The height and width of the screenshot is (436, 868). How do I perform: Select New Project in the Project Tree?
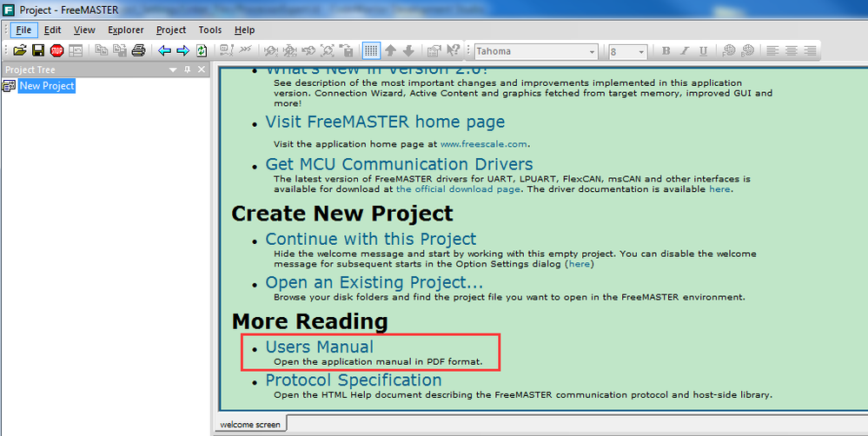click(x=47, y=86)
